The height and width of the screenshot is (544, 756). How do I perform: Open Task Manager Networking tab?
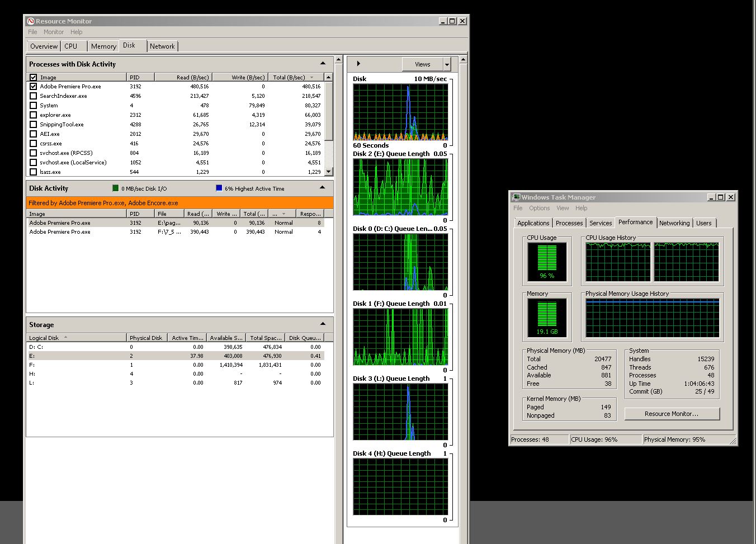click(674, 223)
